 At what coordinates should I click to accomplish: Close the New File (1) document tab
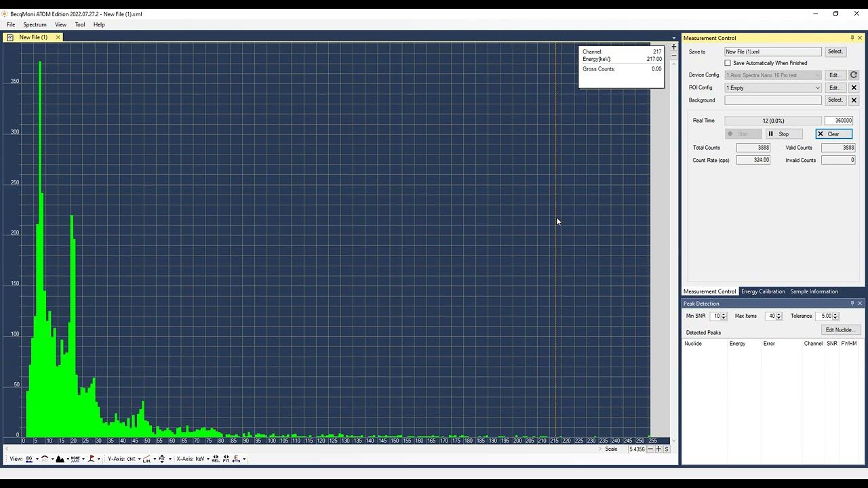click(58, 37)
